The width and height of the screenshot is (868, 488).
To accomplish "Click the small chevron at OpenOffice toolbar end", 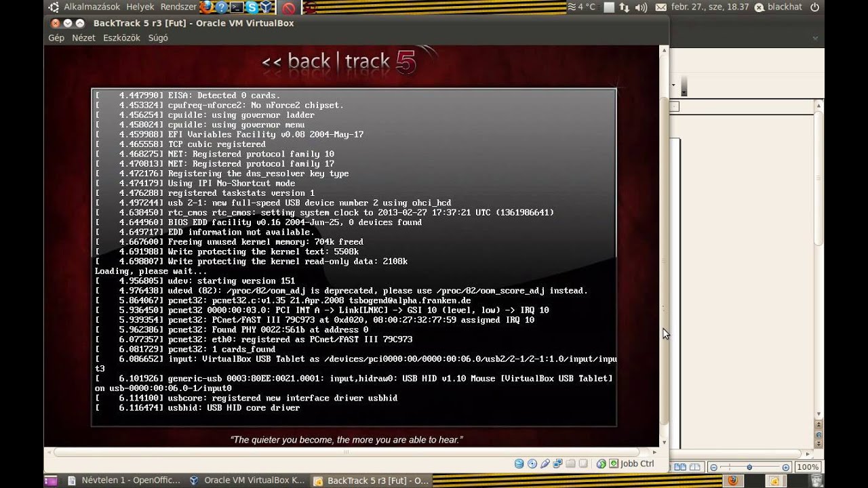I will click(684, 86).
